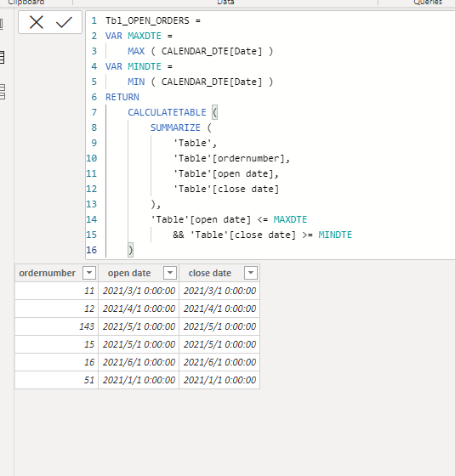
Task: Click 'Table'[open date] on line 11
Action: click(223, 173)
